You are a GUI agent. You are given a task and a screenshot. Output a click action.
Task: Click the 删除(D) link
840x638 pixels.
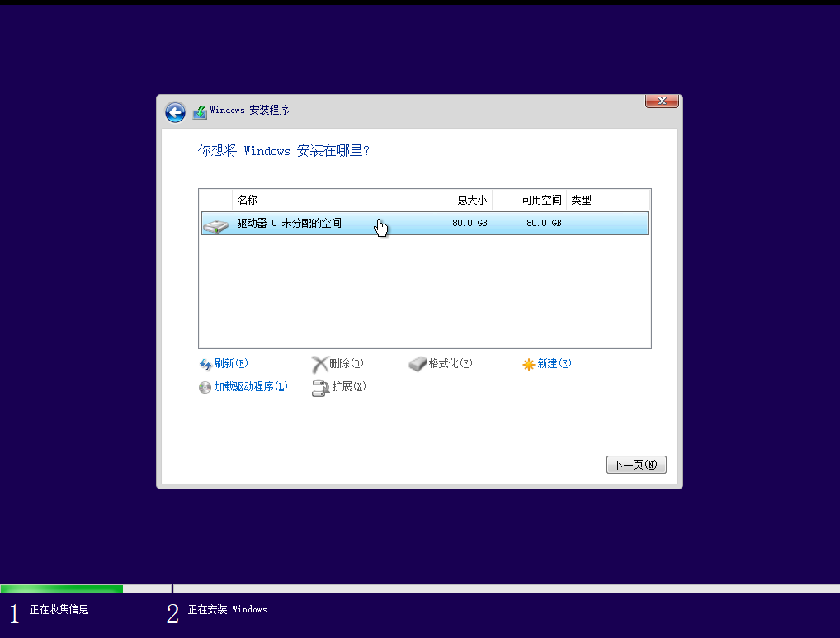(346, 363)
